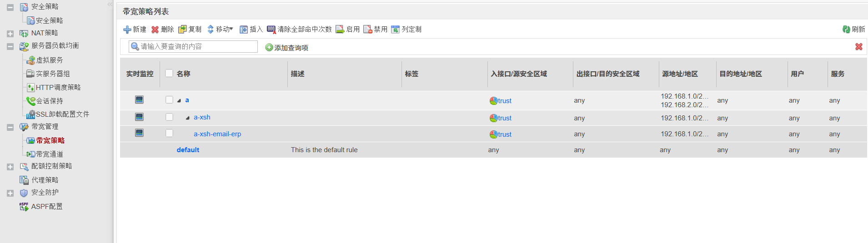Click 'This is the default rule' description
The width and height of the screenshot is (868, 243).
(324, 150)
